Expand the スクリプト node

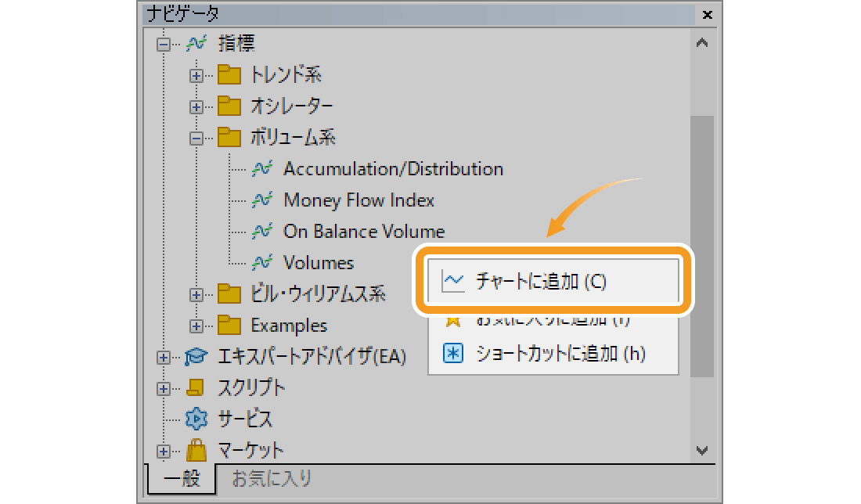pyautogui.click(x=163, y=389)
